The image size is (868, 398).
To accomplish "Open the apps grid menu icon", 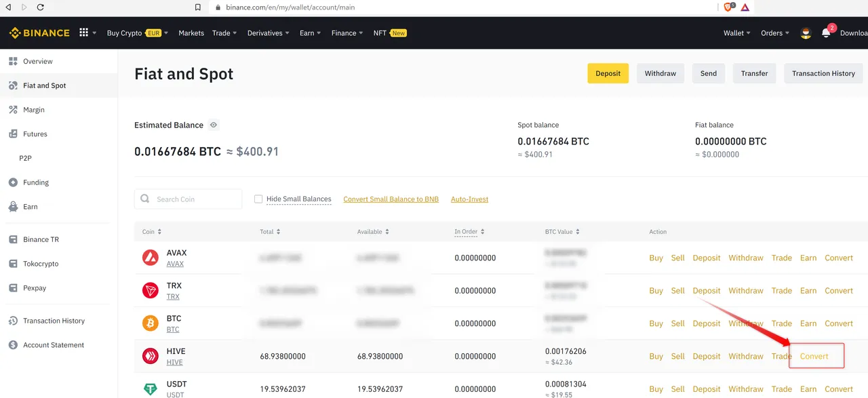I will click(84, 33).
